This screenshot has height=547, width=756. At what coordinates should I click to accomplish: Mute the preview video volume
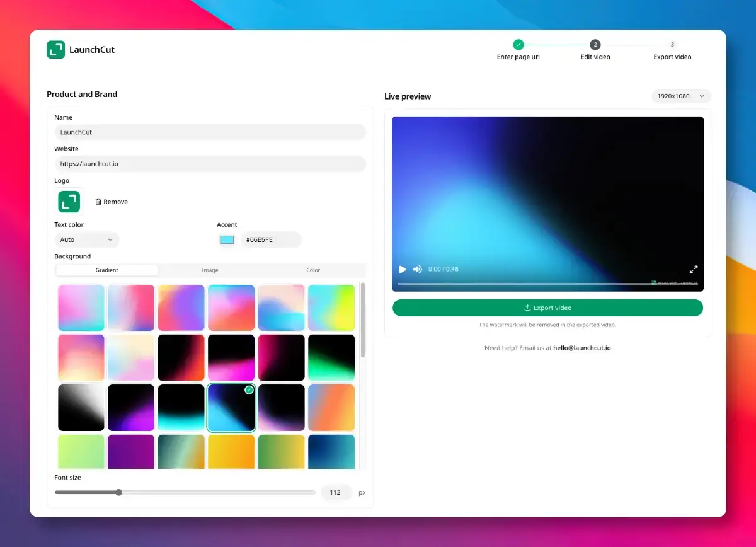[417, 269]
